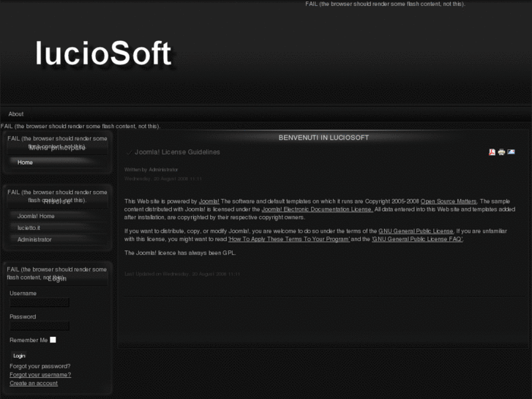Open the Administrator menu entry
The image size is (532, 399).
34,239
